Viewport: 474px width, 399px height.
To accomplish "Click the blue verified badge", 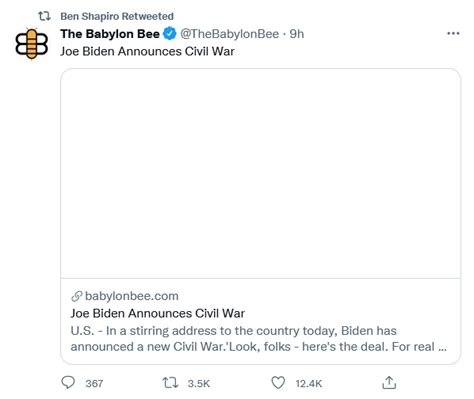I will point(170,34).
